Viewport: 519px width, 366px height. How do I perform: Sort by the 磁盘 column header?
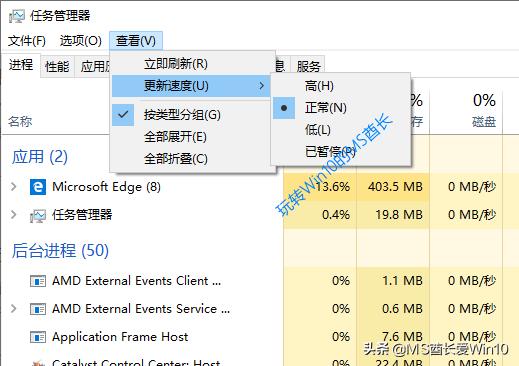point(484,122)
